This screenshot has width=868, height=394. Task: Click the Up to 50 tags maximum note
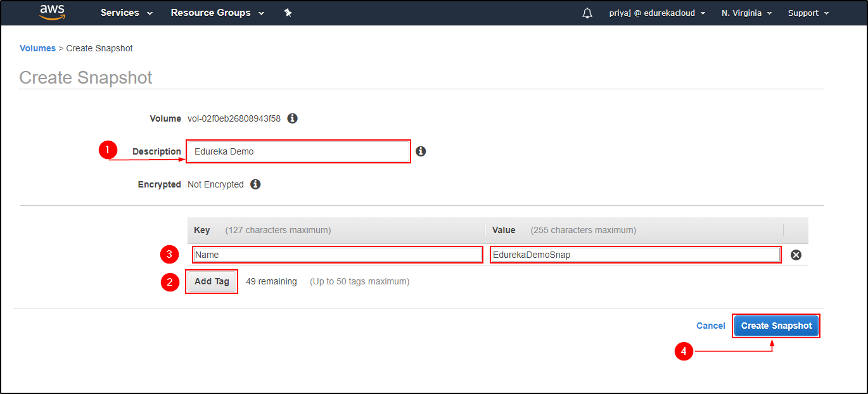click(360, 281)
